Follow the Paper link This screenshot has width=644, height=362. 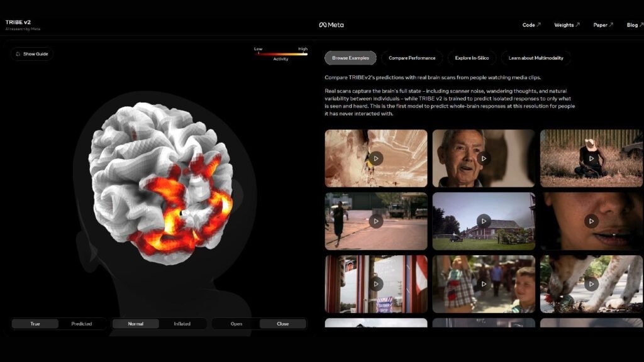(602, 25)
